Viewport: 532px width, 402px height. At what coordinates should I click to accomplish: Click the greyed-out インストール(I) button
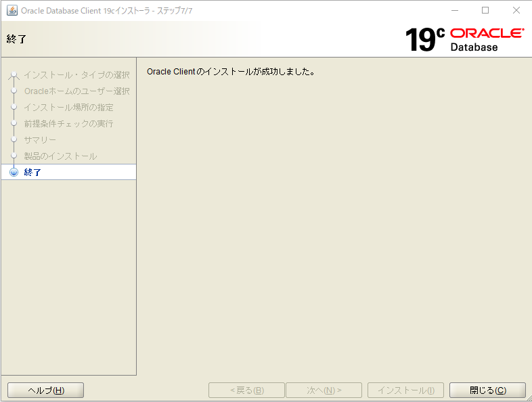(x=405, y=390)
